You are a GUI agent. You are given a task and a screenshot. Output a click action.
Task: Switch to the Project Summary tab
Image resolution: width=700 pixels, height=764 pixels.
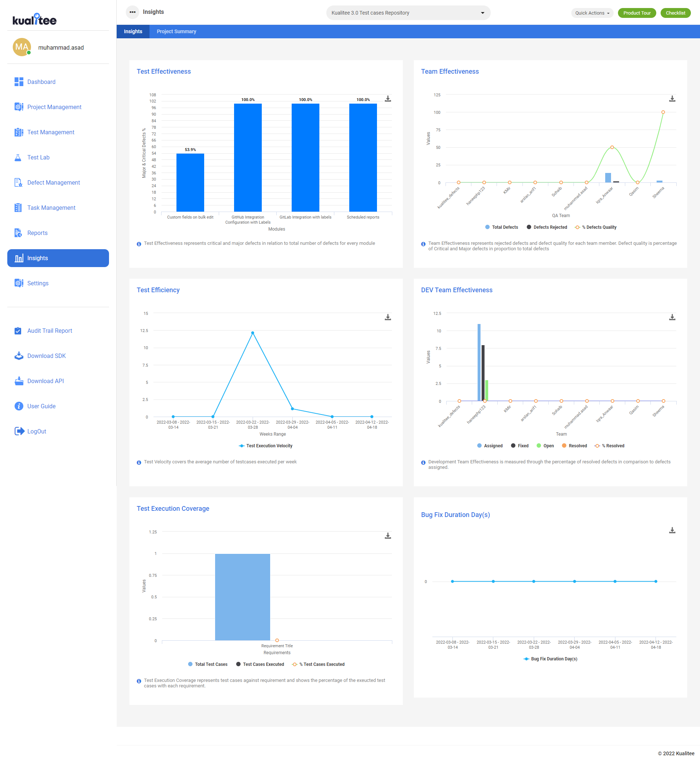pyautogui.click(x=176, y=31)
